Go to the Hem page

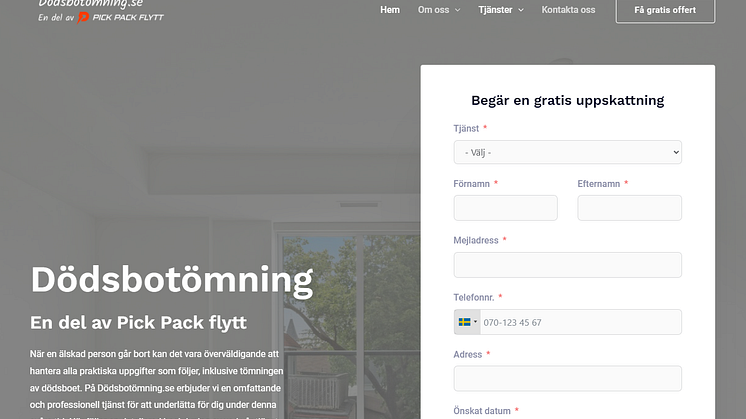(x=390, y=10)
